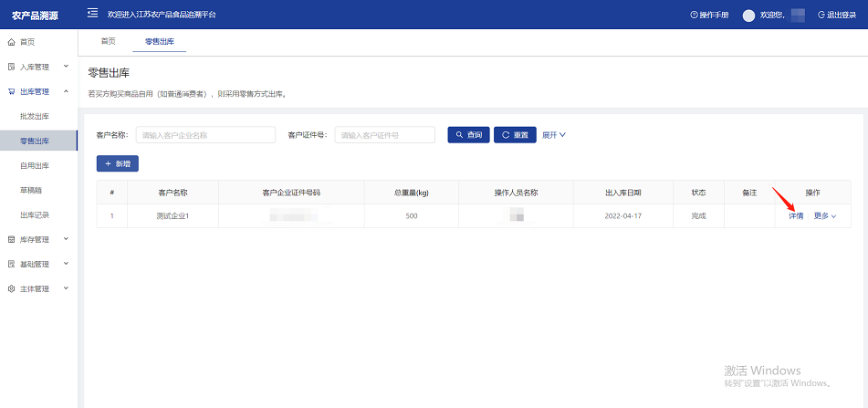
Task: Switch to the 首页 tab
Action: tap(108, 42)
